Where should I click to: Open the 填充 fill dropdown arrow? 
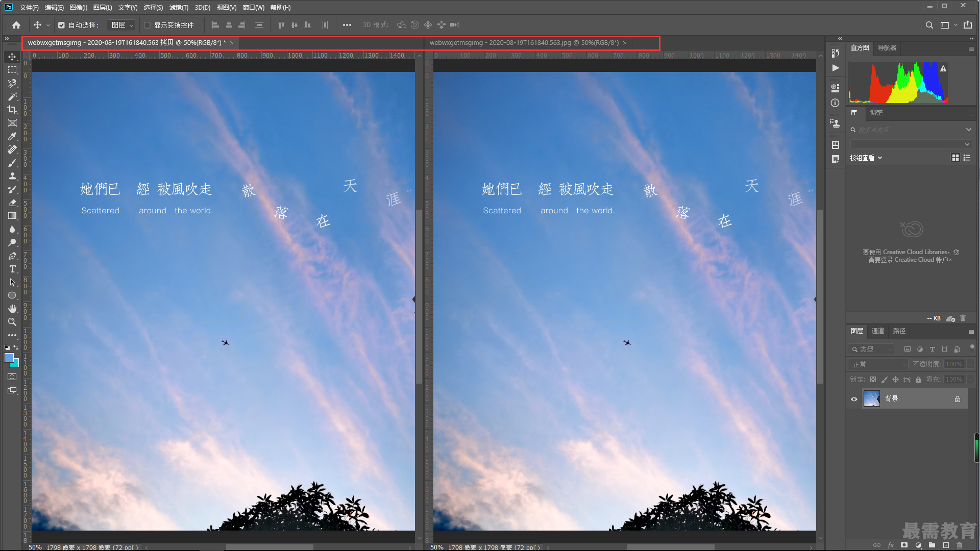pyautogui.click(x=970, y=380)
